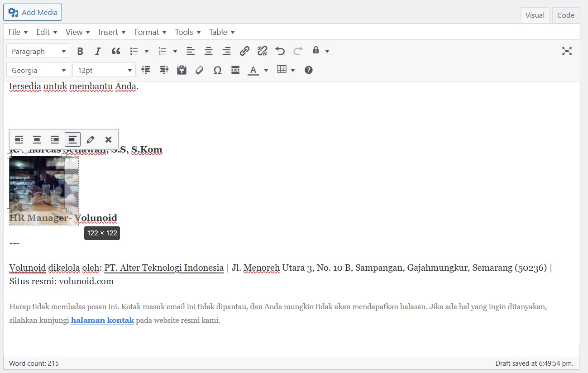Toggle distraction-free fullscreen mode
Screen dimensions: 588x373
[x=567, y=51]
